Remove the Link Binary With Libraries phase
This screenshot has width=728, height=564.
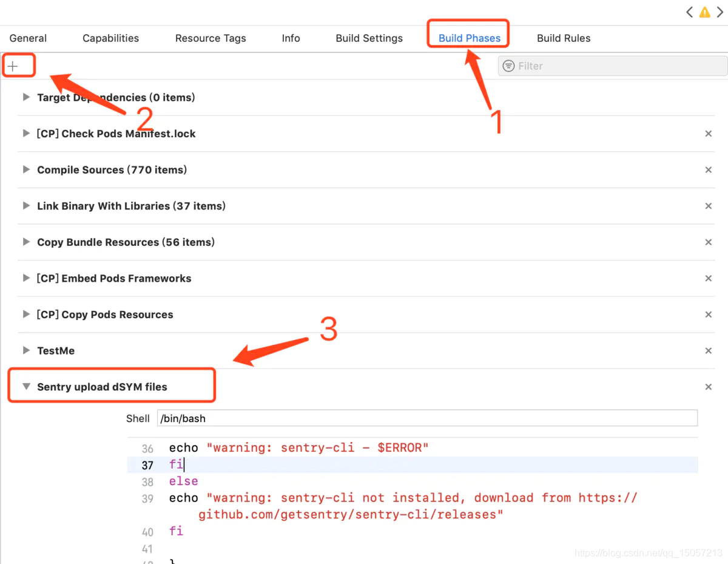pos(708,206)
